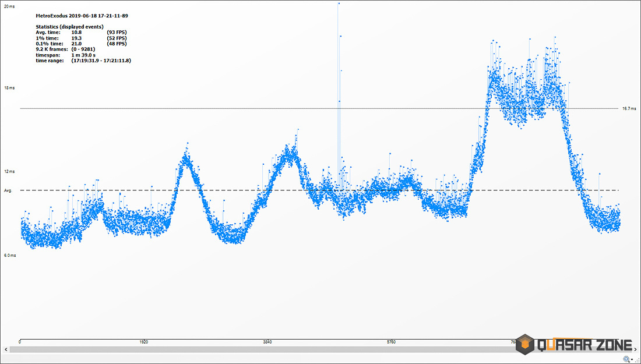
Task: Click the '20 ms' y-axis label
Action: 9,8
